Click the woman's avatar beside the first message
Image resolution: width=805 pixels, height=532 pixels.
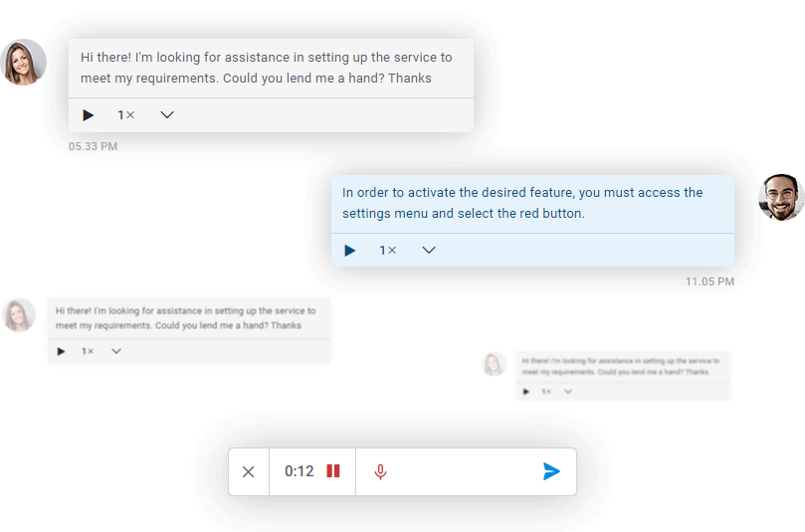click(24, 63)
